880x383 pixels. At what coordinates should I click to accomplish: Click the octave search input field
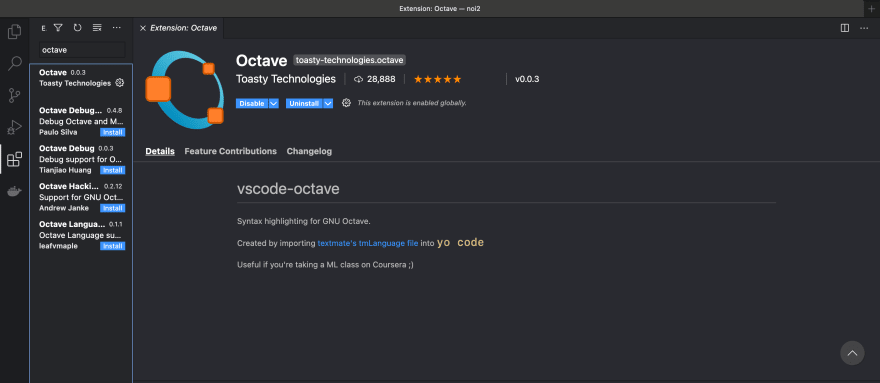point(82,49)
